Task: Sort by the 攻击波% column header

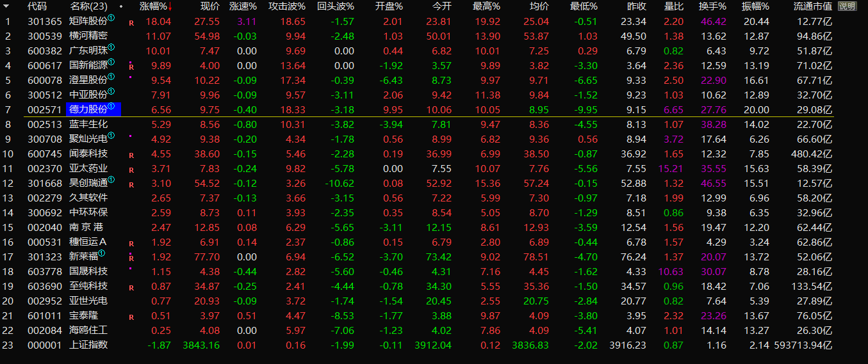Action: [x=287, y=6]
